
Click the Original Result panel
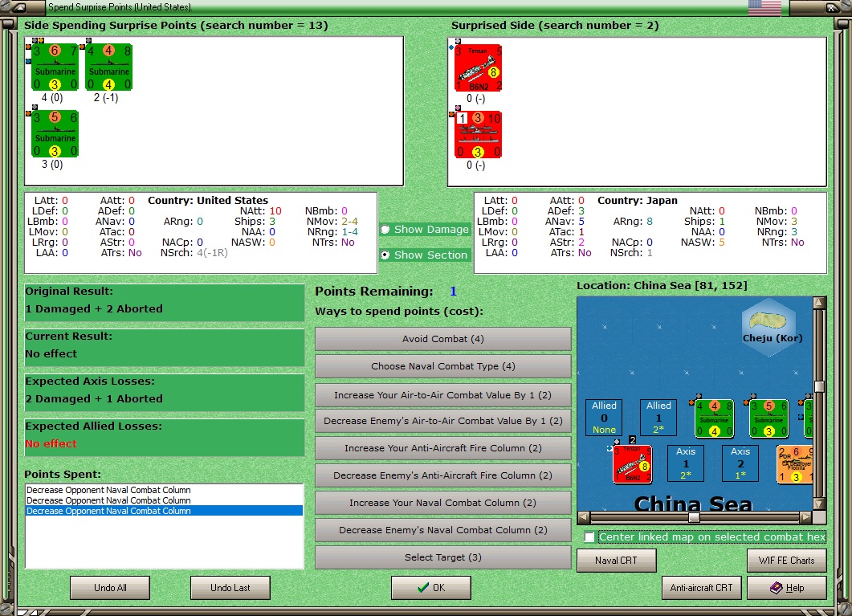click(x=164, y=302)
